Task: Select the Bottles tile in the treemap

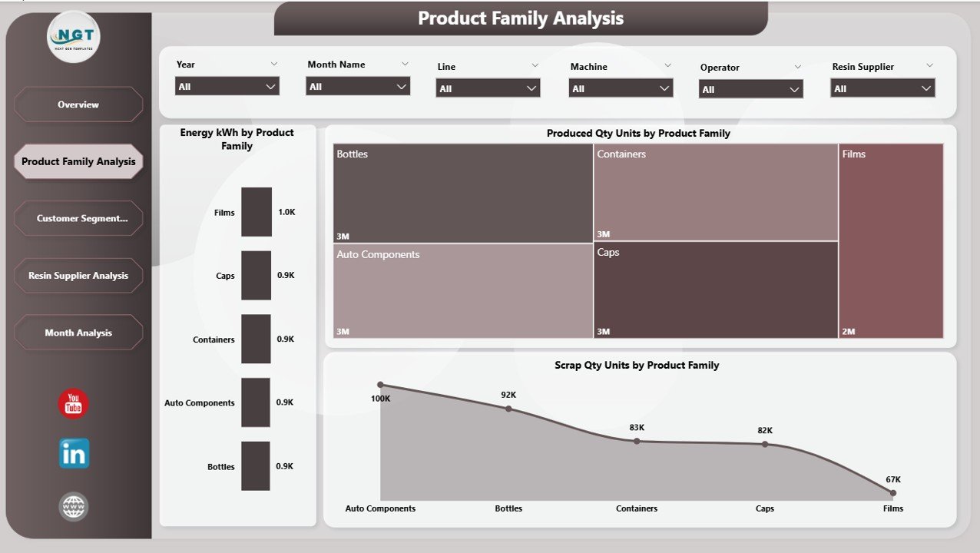Action: click(x=461, y=192)
